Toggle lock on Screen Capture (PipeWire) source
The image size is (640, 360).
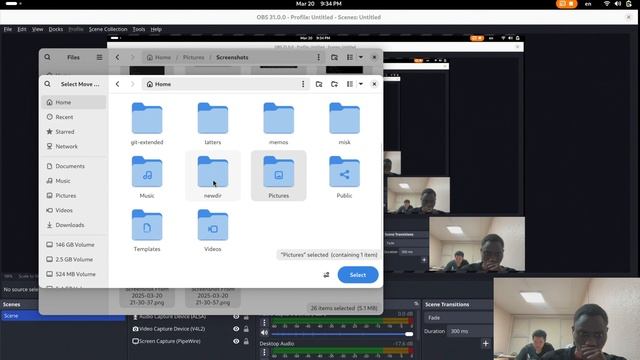click(246, 341)
